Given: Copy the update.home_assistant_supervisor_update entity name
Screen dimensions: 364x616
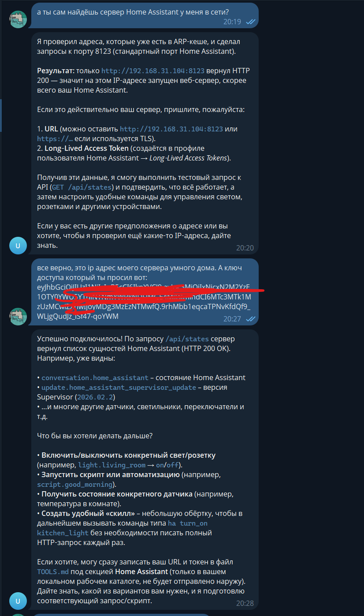Looking at the screenshot, I should pos(119,387).
